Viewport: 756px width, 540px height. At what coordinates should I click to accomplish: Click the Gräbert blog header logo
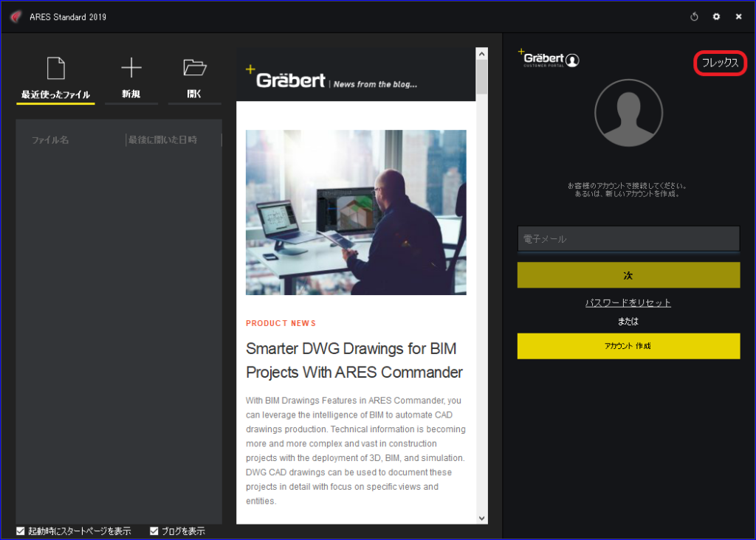(x=286, y=77)
